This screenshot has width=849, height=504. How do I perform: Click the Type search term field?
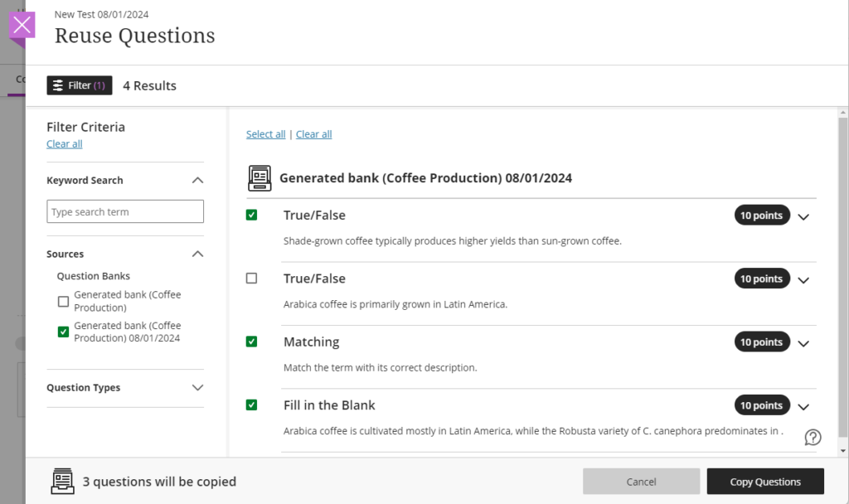[125, 211]
